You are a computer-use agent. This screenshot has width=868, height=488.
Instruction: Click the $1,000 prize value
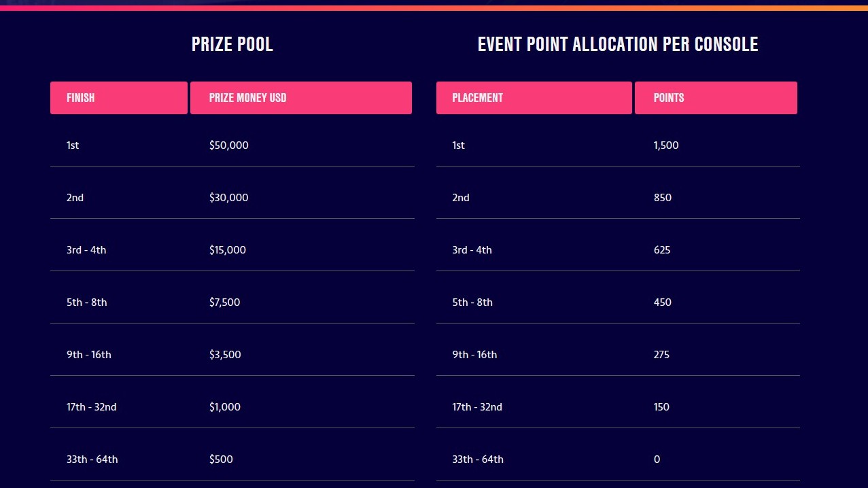(x=225, y=407)
